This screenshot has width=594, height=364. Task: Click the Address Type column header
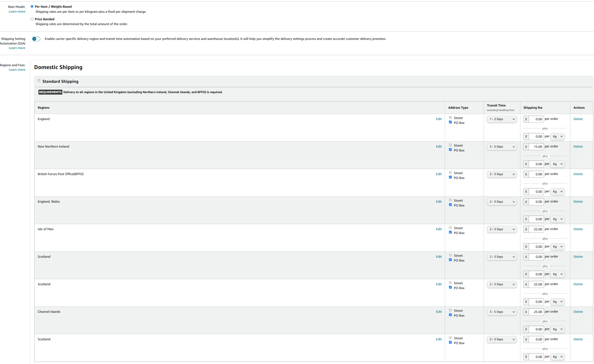point(458,107)
